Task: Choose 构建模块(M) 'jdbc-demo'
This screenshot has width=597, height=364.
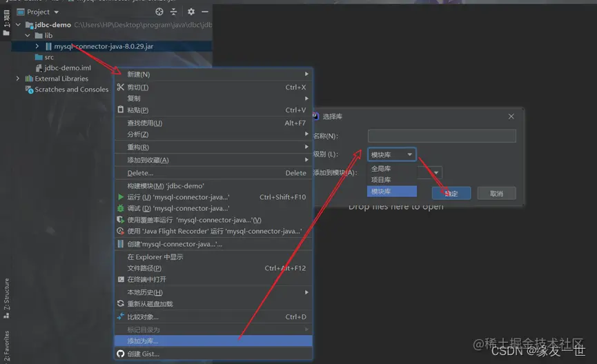Action: tap(213, 185)
